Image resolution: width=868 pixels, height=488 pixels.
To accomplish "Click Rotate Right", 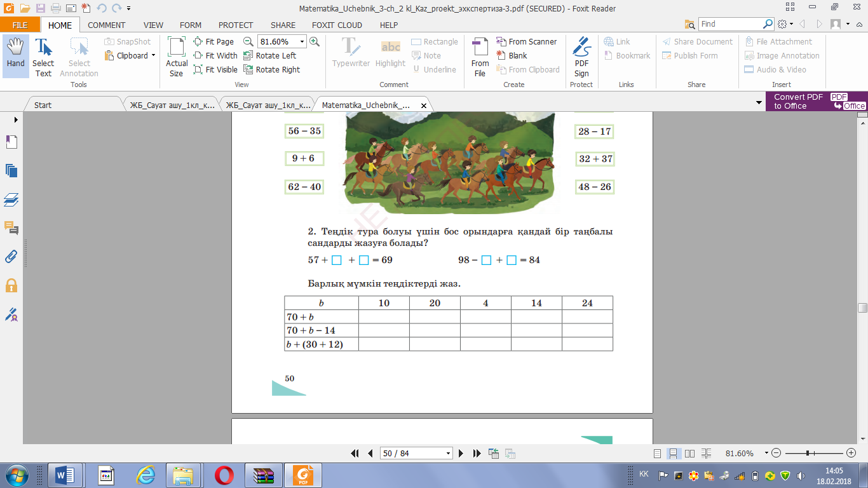I will pos(272,69).
